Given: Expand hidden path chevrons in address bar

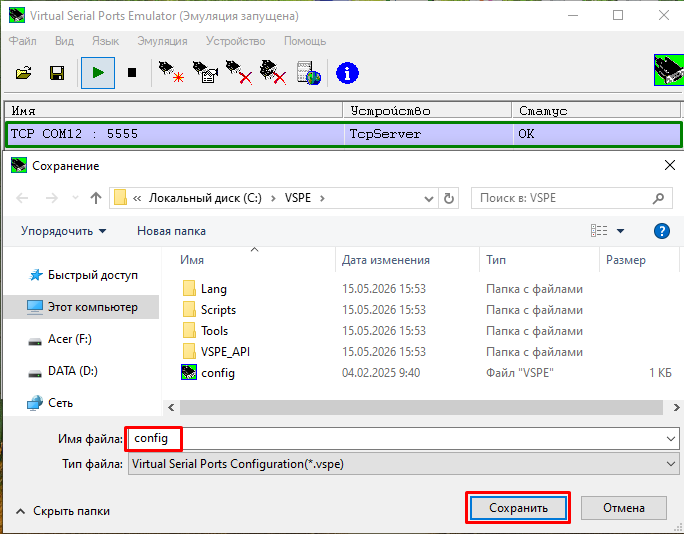Looking at the screenshot, I should point(137,199).
